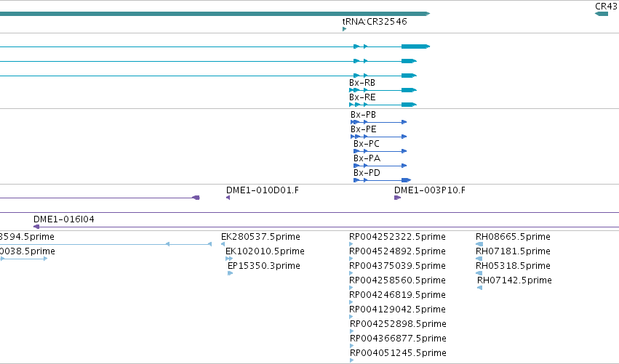The image size is (619, 364).
Task: Click the Bx-RB transcript label
Action: pos(362,83)
